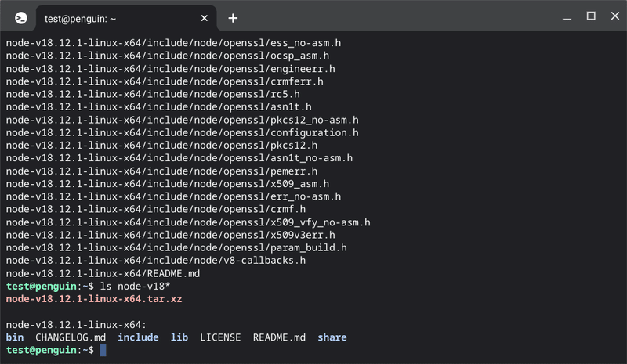
Task: Click the include directory name
Action: (x=138, y=337)
